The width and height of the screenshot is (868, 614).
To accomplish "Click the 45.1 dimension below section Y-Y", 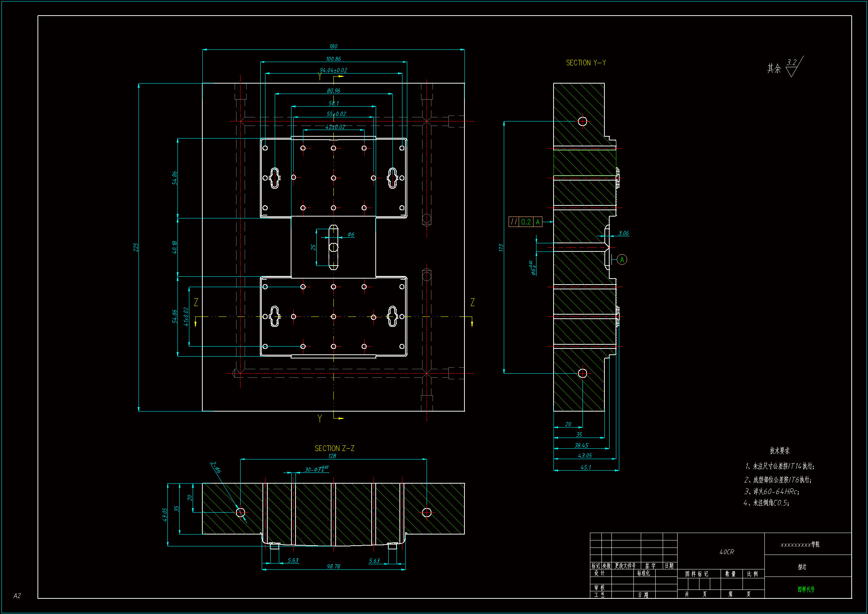I will (585, 468).
